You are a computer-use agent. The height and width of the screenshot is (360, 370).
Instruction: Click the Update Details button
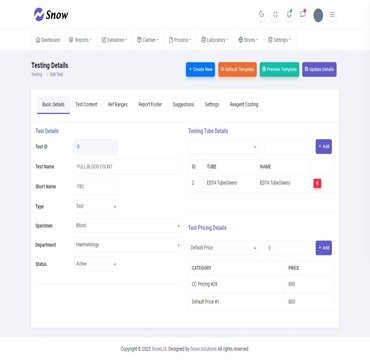[319, 69]
